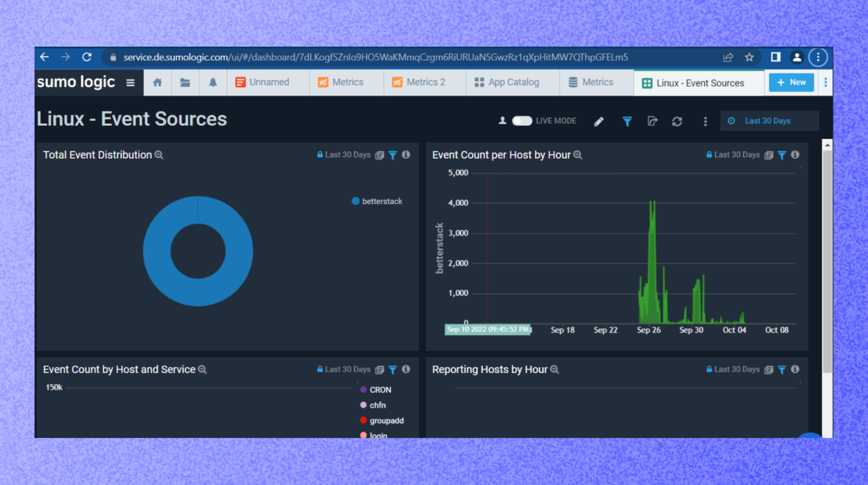Expand the sumo logic hamburger menu
This screenshot has width=868, height=485.
[130, 83]
